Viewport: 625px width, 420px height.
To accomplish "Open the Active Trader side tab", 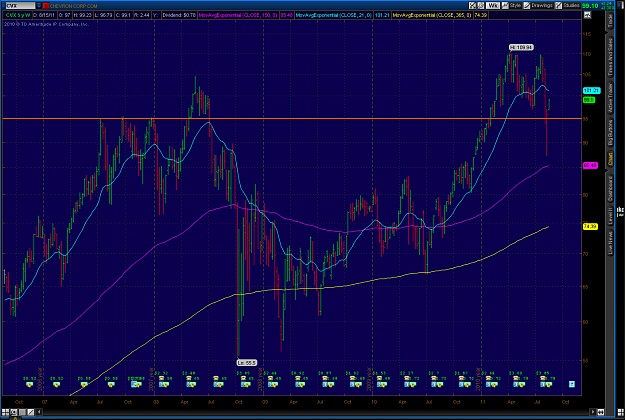I will click(x=610, y=98).
